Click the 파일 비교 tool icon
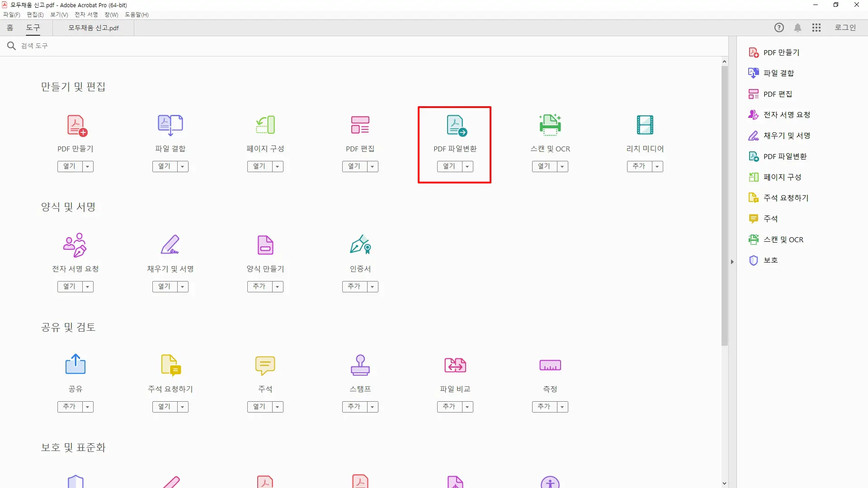 click(x=455, y=365)
